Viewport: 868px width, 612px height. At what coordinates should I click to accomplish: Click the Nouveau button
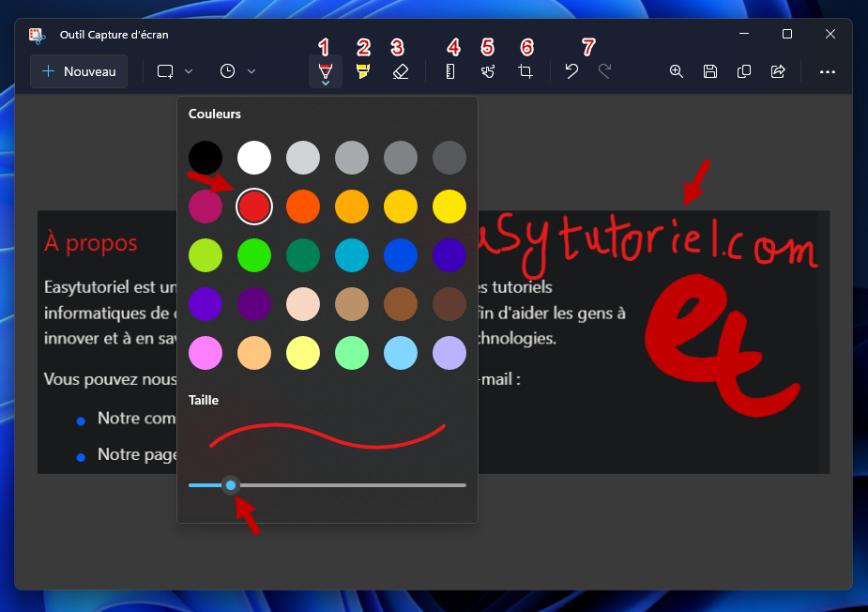[79, 71]
